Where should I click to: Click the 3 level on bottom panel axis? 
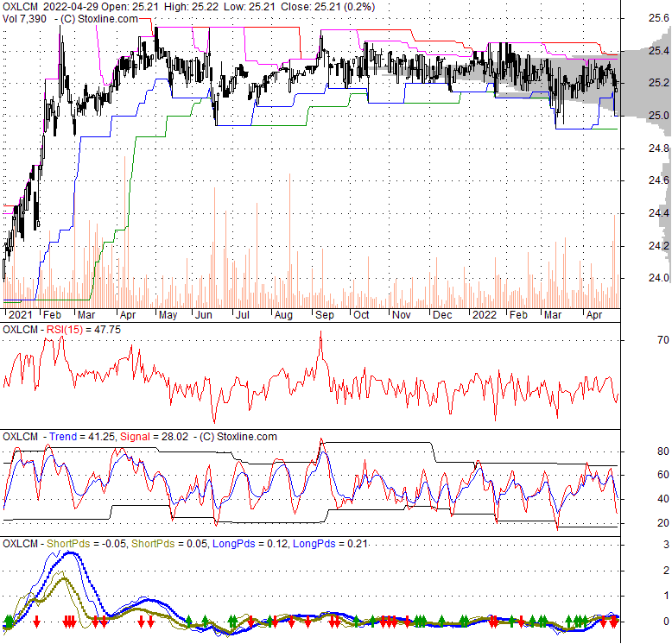(x=666, y=545)
